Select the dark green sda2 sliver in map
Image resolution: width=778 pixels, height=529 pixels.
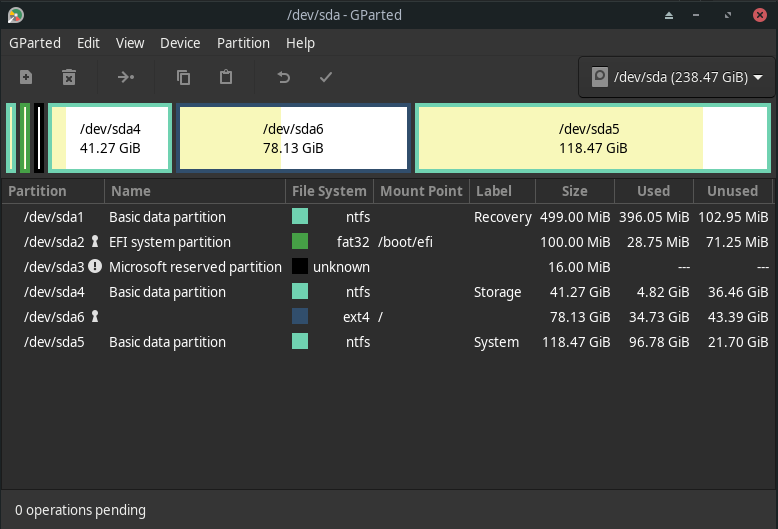[x=25, y=138]
